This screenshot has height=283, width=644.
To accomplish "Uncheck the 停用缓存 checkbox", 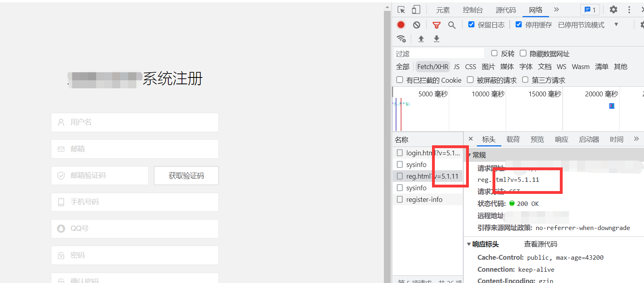I will point(519,24).
